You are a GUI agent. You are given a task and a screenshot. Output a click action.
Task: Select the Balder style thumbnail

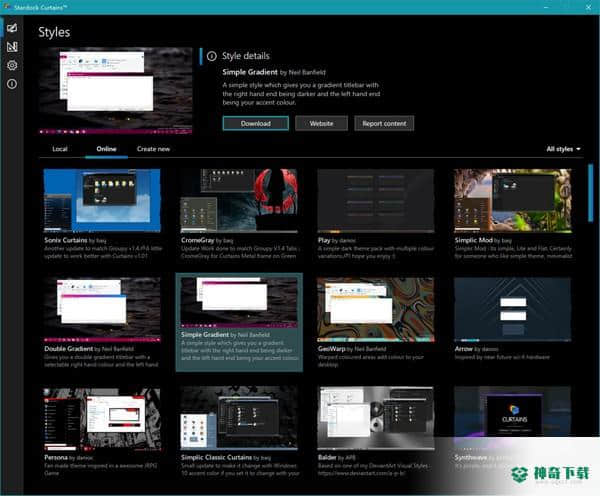coord(376,418)
